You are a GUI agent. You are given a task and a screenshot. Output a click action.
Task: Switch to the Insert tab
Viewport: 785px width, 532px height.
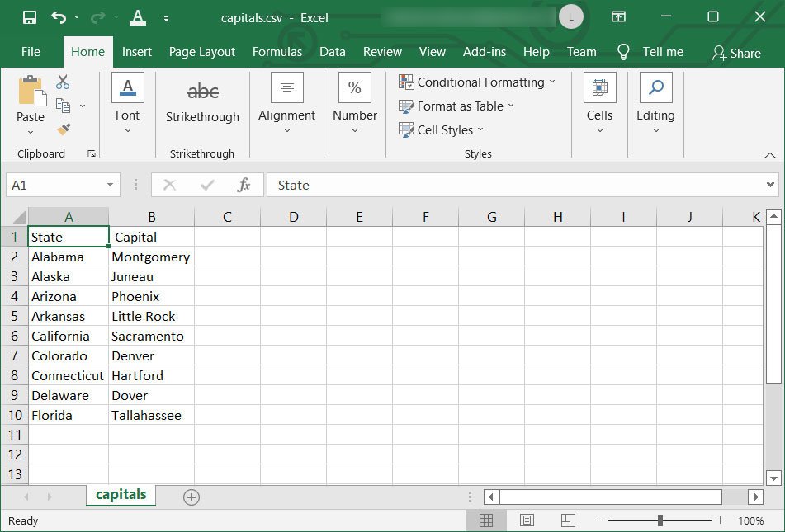[x=137, y=52]
